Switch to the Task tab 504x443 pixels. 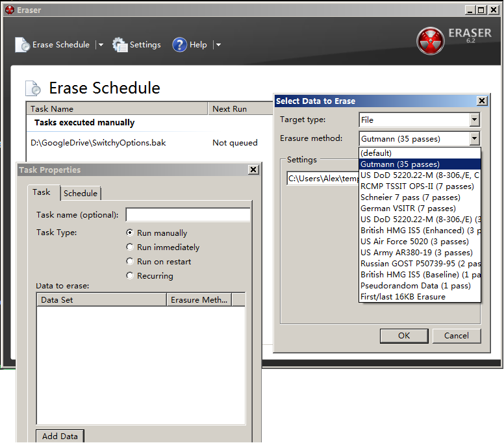[42, 192]
